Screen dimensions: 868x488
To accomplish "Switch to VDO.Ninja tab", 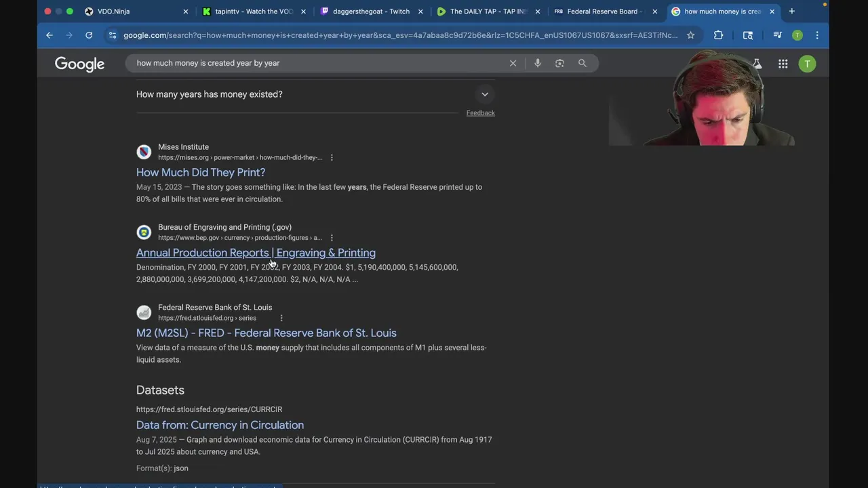I will [134, 12].
